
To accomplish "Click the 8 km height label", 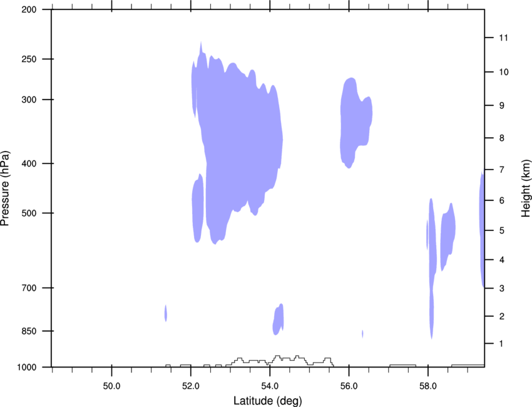I will click(x=502, y=138).
